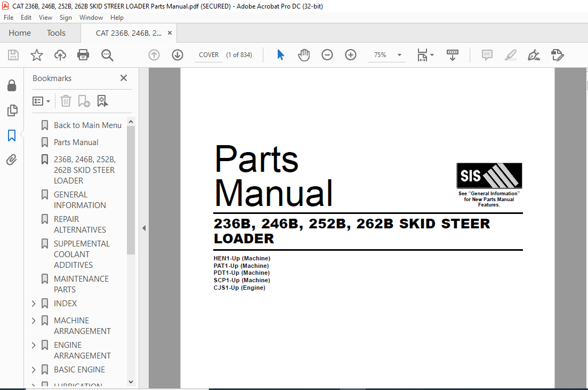Viewport: 588px width, 390px height.
Task: Open the File menu
Action: [8, 18]
